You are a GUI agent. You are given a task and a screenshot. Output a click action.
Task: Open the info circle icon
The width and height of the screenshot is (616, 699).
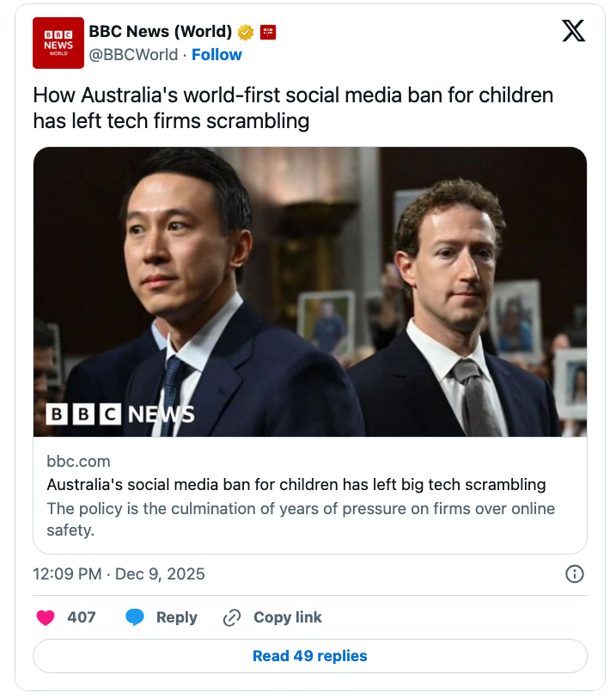[575, 574]
